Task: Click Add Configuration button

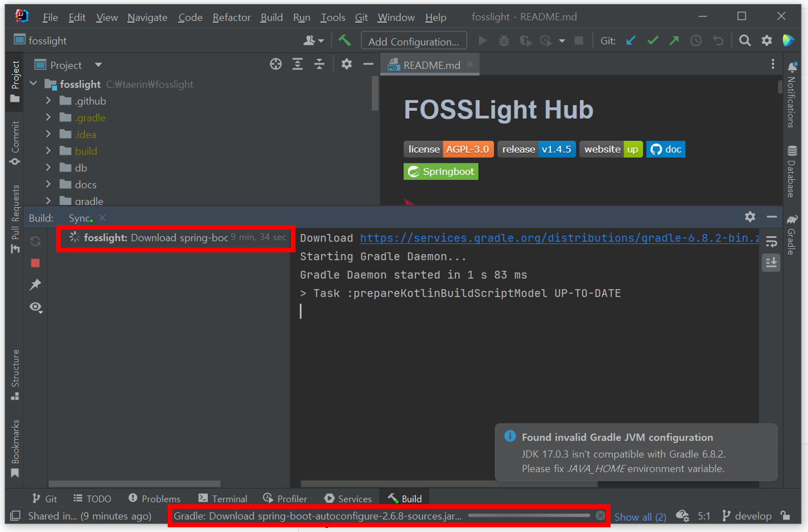Action: 414,41
